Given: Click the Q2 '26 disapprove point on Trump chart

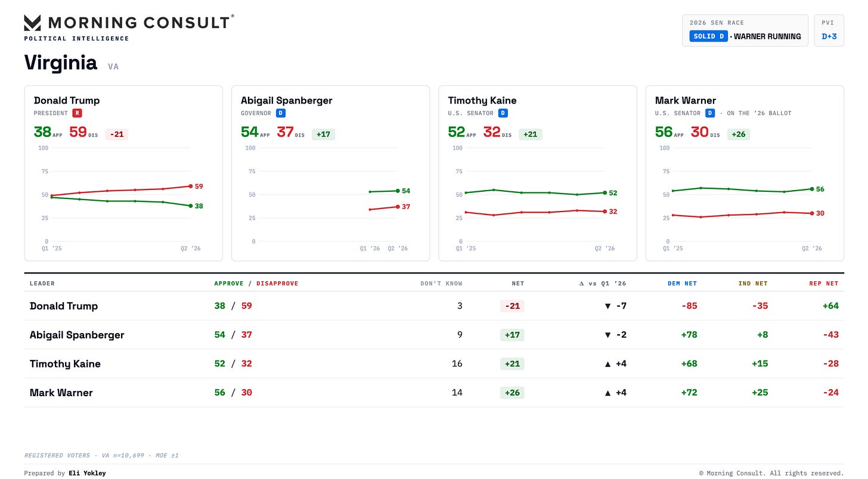Looking at the screenshot, I should pos(190,186).
